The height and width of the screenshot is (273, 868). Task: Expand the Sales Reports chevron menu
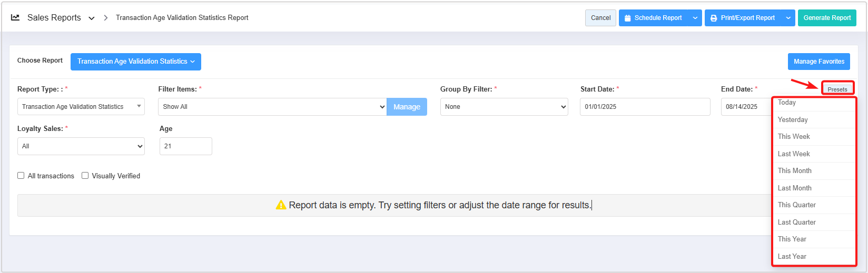(92, 18)
